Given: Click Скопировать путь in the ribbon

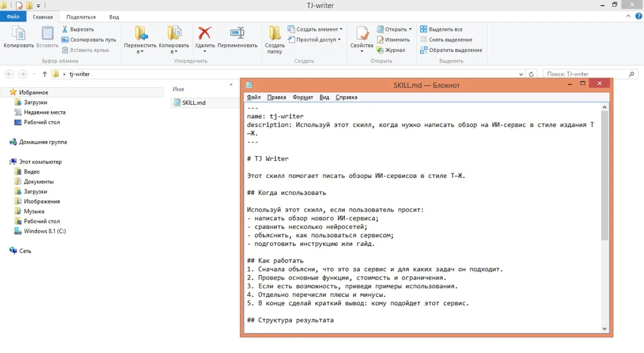Looking at the screenshot, I should point(89,39).
